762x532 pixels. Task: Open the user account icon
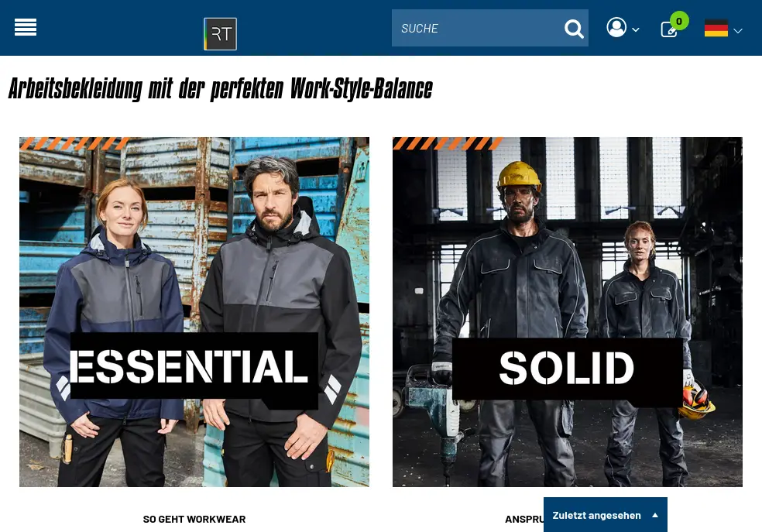pos(616,27)
